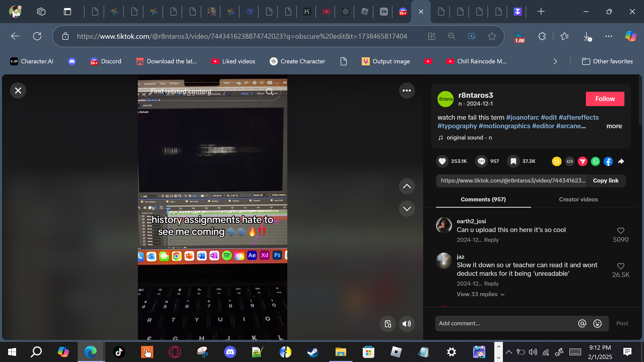Mute the video with the speaker button
Screen dimensions: 644x362
coord(407,324)
